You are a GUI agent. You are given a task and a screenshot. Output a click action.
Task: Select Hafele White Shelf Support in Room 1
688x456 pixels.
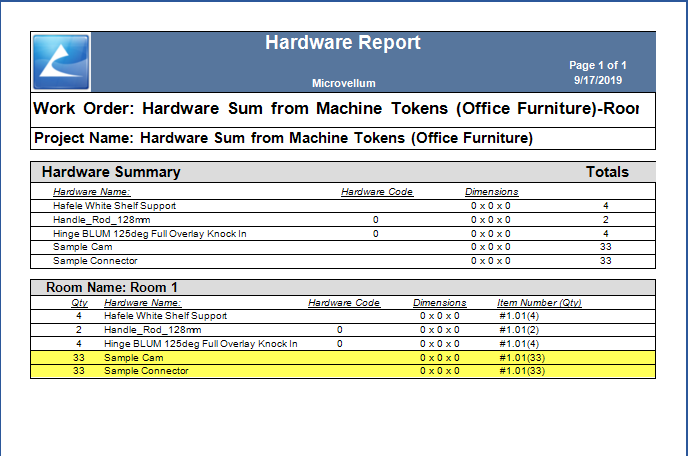coord(165,316)
